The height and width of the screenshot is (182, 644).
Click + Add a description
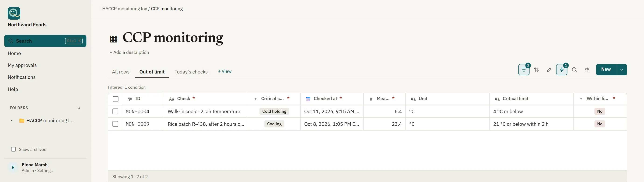[129, 52]
